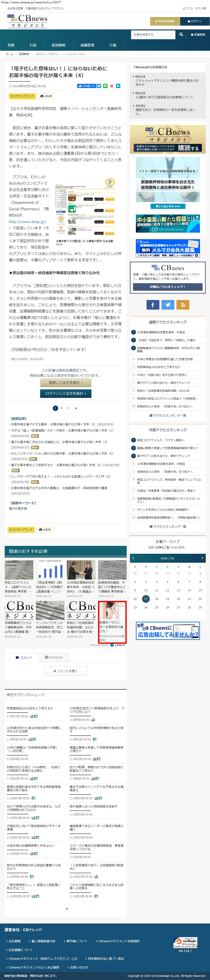Click ログインして全文を読む button
The height and width of the screenshot is (980, 210).
tap(66, 393)
